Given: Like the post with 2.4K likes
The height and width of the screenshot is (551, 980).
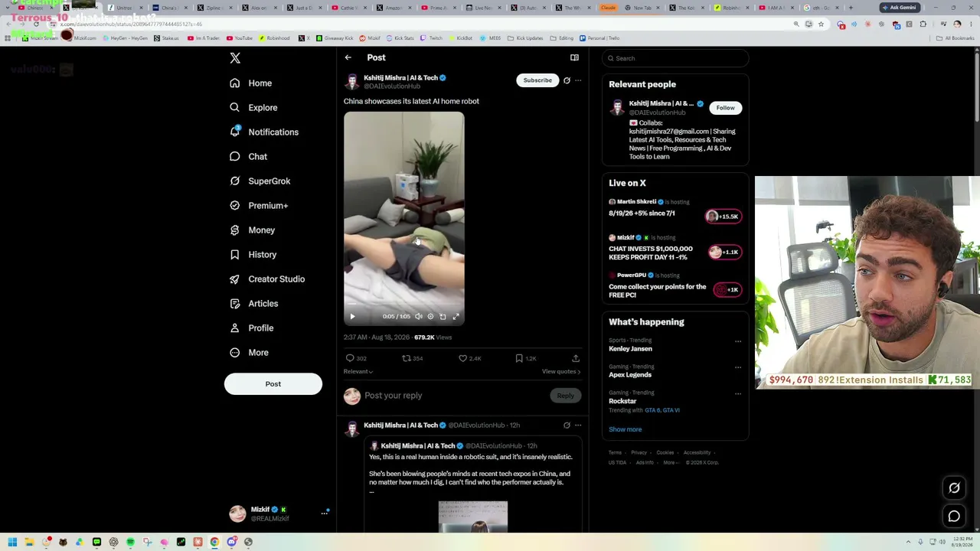Looking at the screenshot, I should coord(469,358).
